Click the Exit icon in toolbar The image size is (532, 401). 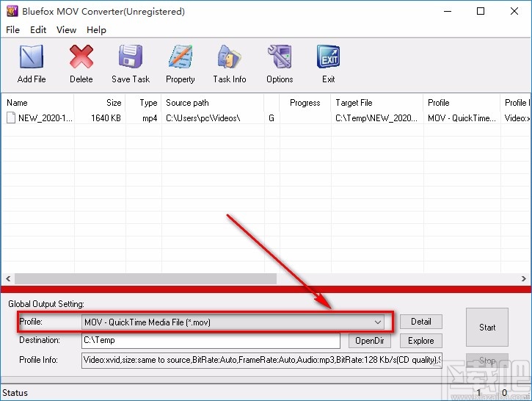329,57
